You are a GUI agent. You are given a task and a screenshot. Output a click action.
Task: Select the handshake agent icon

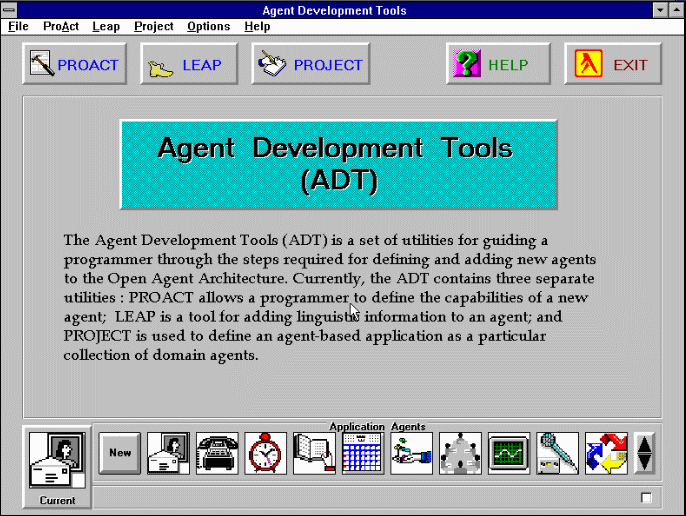[x=411, y=453]
